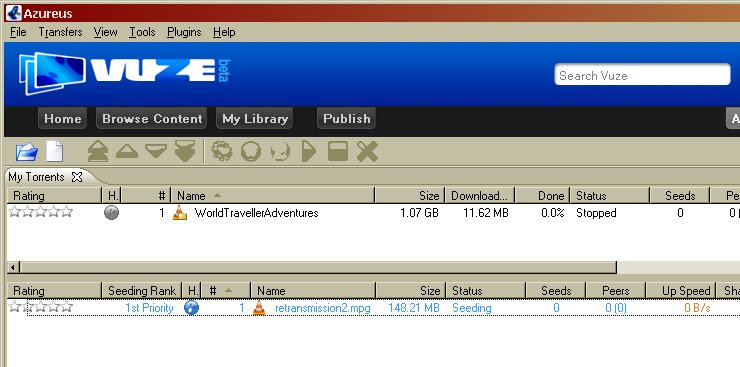Click VLC cone icon beside retransmission2.mpg
The height and width of the screenshot is (367, 740).
tap(259, 308)
